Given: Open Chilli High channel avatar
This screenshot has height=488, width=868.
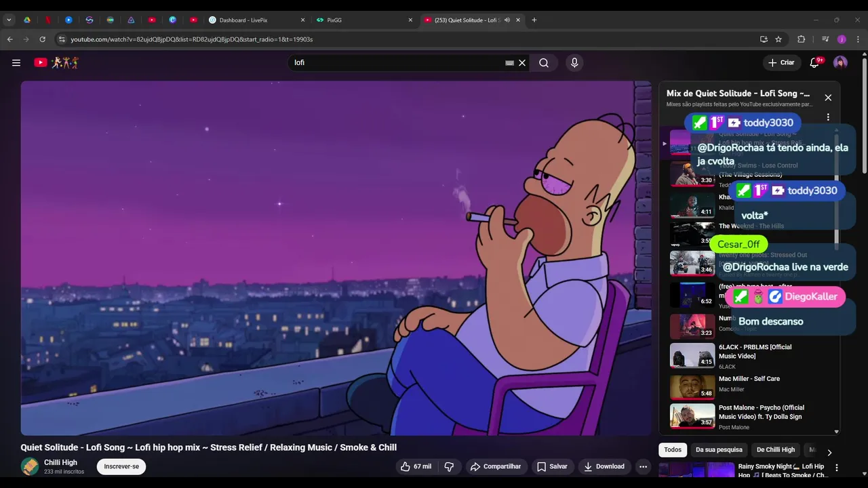Looking at the screenshot, I should [30, 466].
